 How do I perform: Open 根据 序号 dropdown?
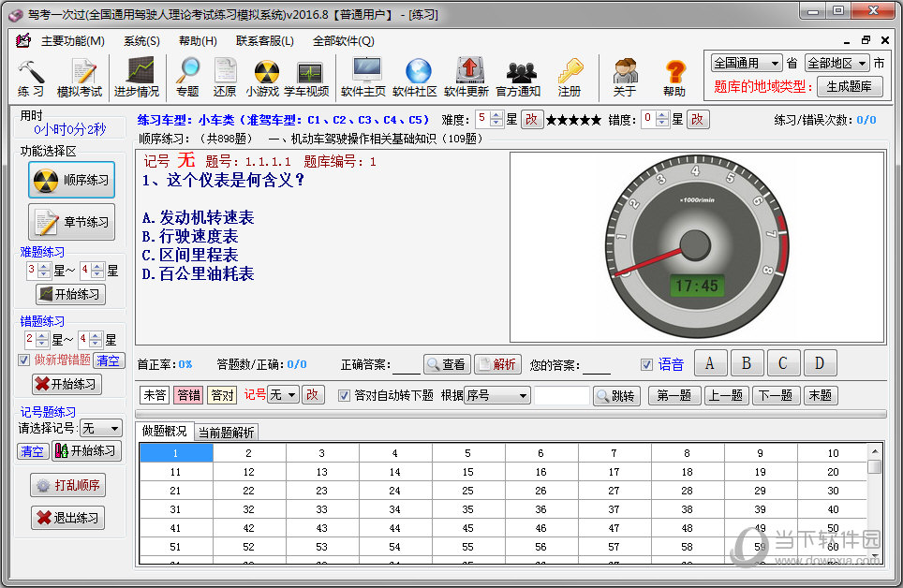497,395
